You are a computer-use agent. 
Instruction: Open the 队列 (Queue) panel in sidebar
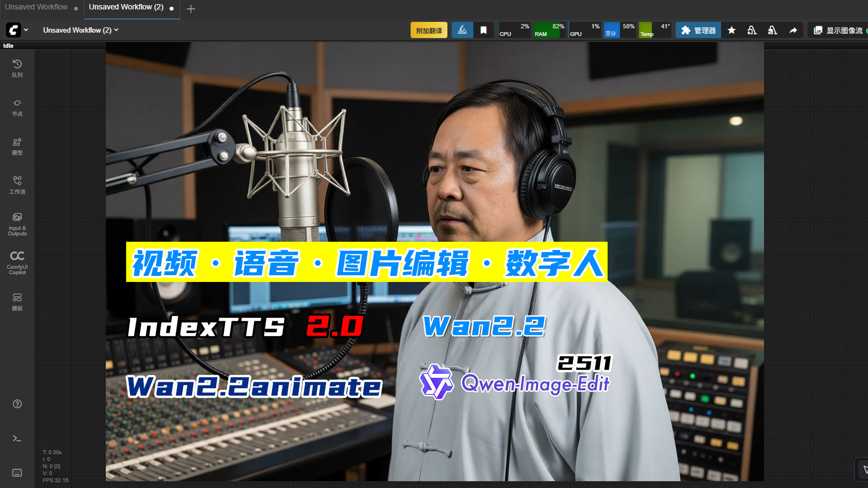tap(17, 69)
